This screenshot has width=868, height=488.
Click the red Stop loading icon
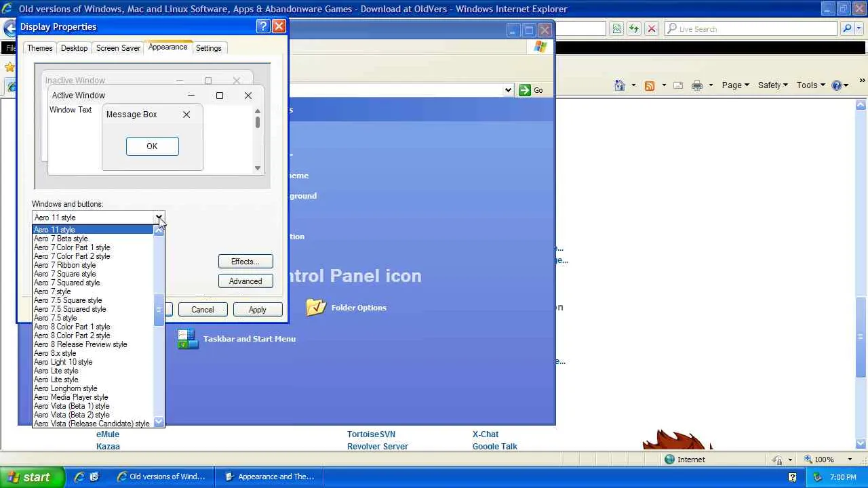pos(651,29)
